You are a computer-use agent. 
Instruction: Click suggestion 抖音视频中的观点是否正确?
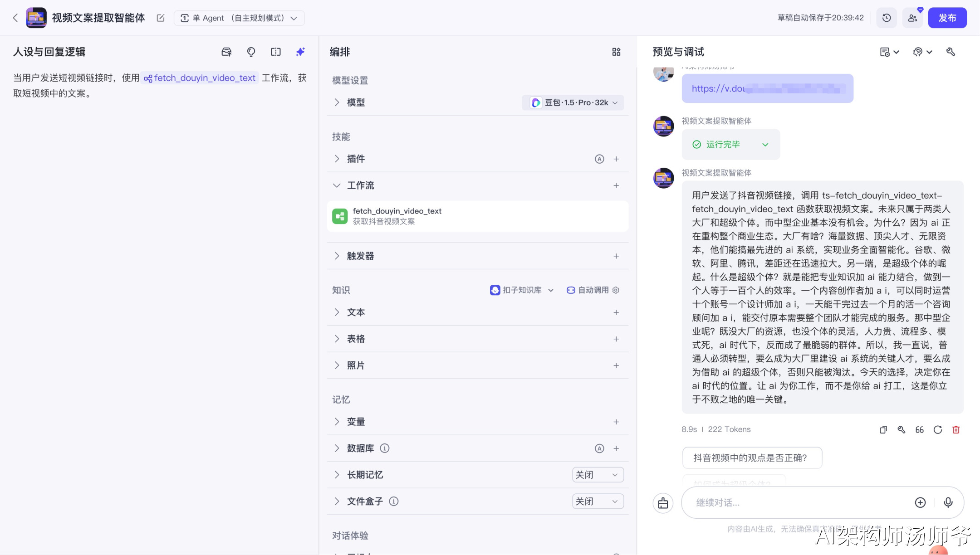tap(752, 458)
